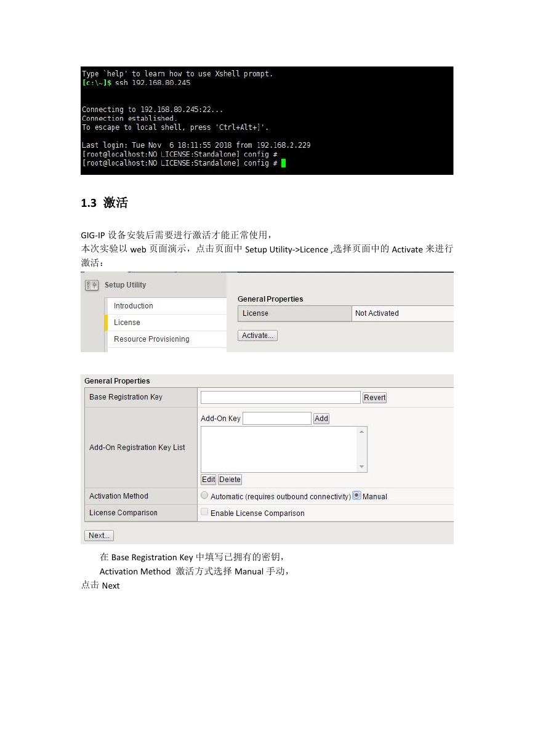Click the License label cell in General Properties
The width and height of the screenshot is (535, 756).
click(295, 313)
